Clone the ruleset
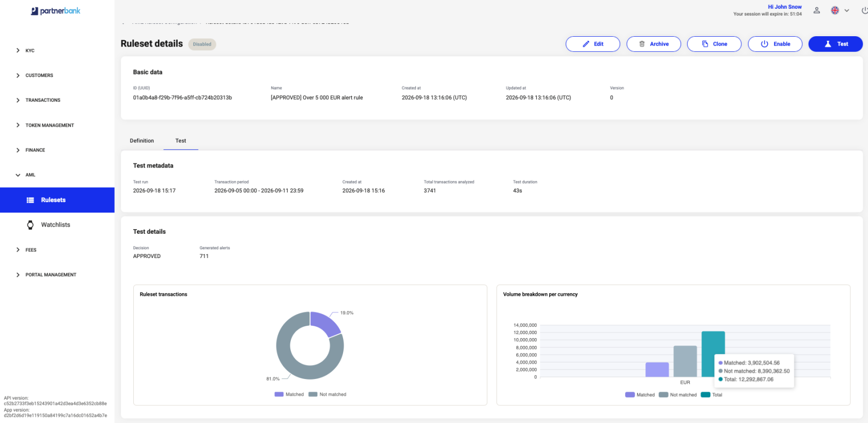The width and height of the screenshot is (868, 423). (714, 44)
